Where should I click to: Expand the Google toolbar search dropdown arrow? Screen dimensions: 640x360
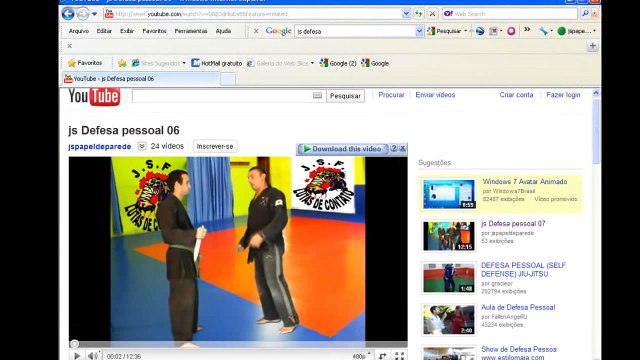pos(419,31)
